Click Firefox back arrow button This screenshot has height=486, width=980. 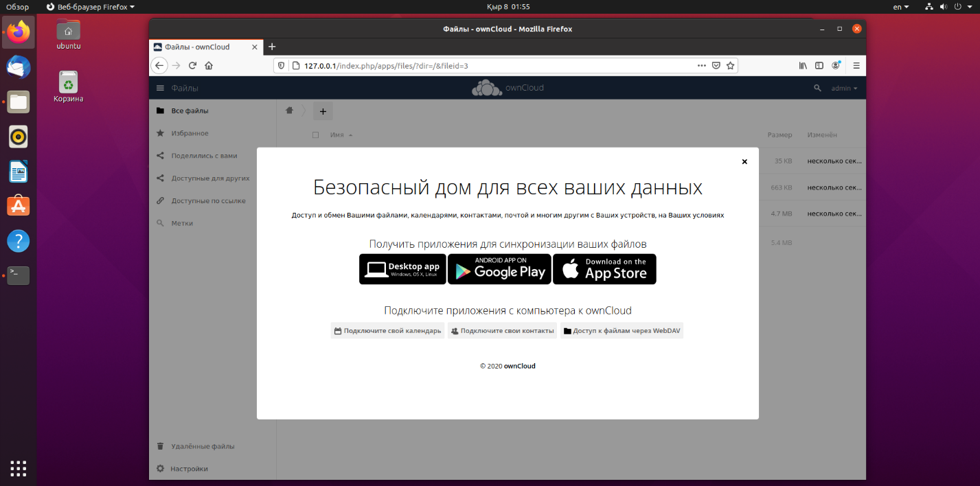pos(159,66)
